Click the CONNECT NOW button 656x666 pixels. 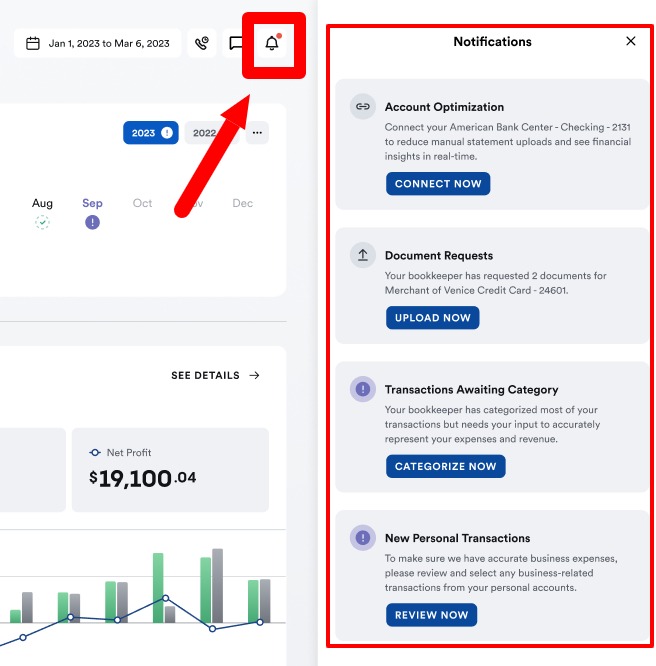[438, 183]
